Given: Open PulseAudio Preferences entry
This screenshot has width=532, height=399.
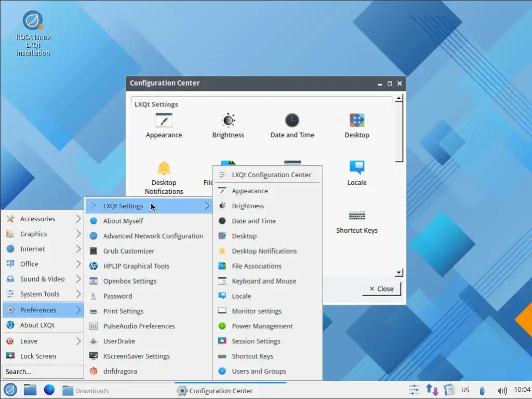Looking at the screenshot, I should click(149, 326).
